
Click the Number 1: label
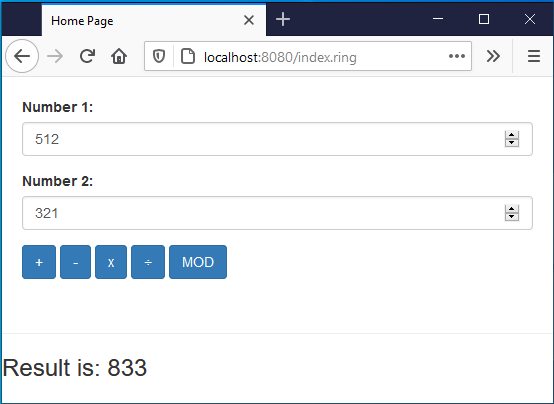tap(58, 107)
